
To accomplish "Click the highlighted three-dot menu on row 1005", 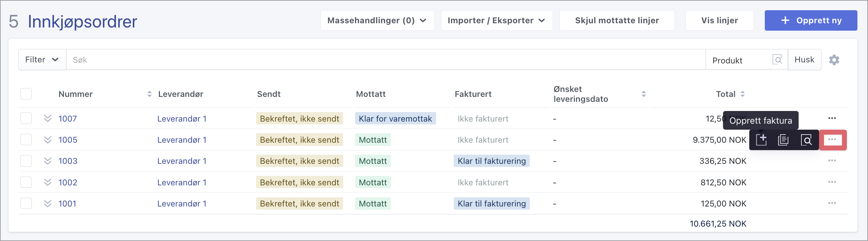I will click(833, 140).
